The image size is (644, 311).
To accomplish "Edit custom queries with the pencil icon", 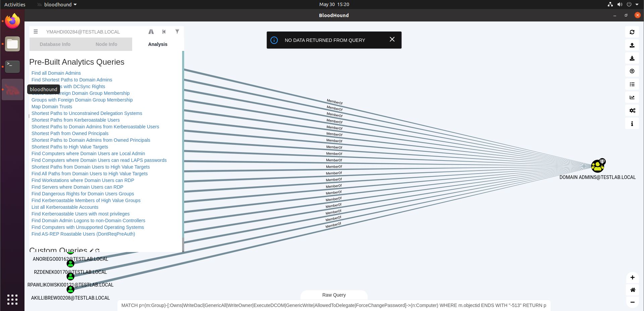I will tap(92, 250).
